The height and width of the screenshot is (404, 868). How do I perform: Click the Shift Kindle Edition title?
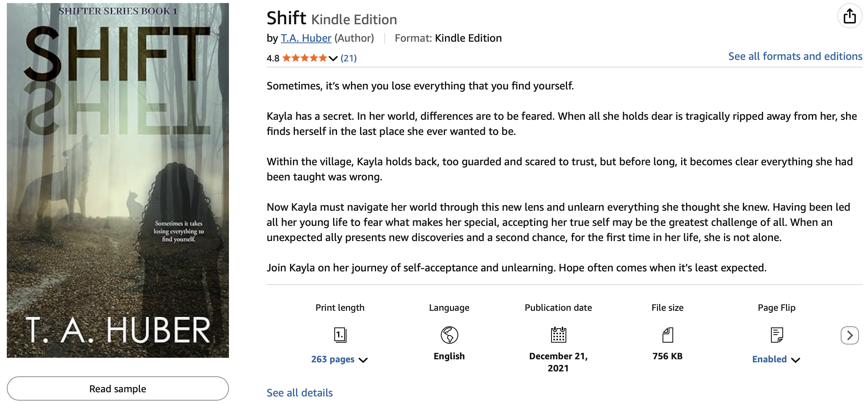tap(332, 18)
